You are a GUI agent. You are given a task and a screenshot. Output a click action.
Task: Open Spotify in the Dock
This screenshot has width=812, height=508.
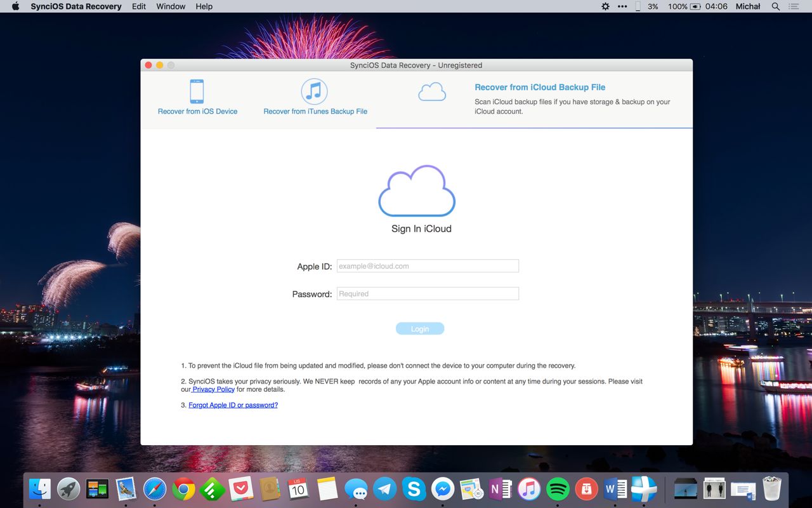pyautogui.click(x=558, y=489)
